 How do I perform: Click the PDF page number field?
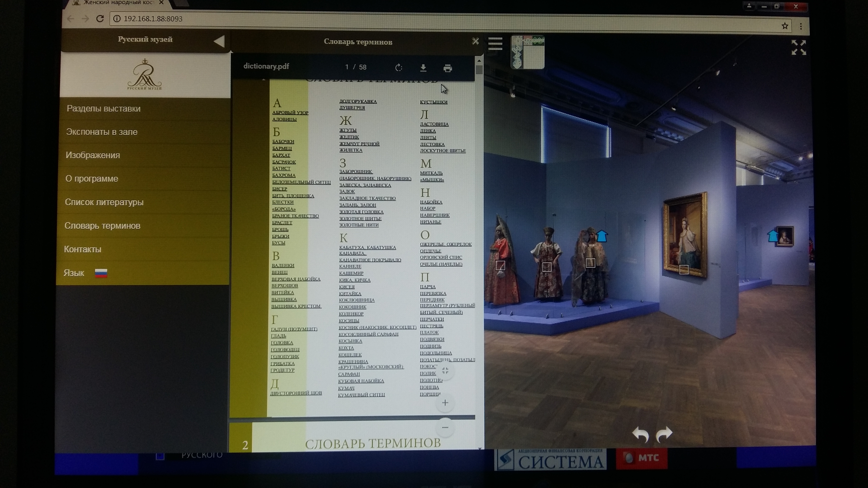click(346, 67)
